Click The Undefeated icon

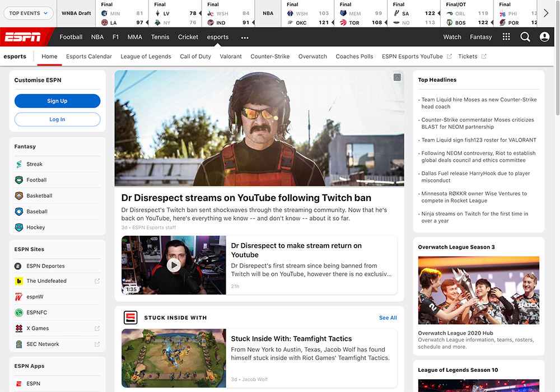click(x=18, y=281)
